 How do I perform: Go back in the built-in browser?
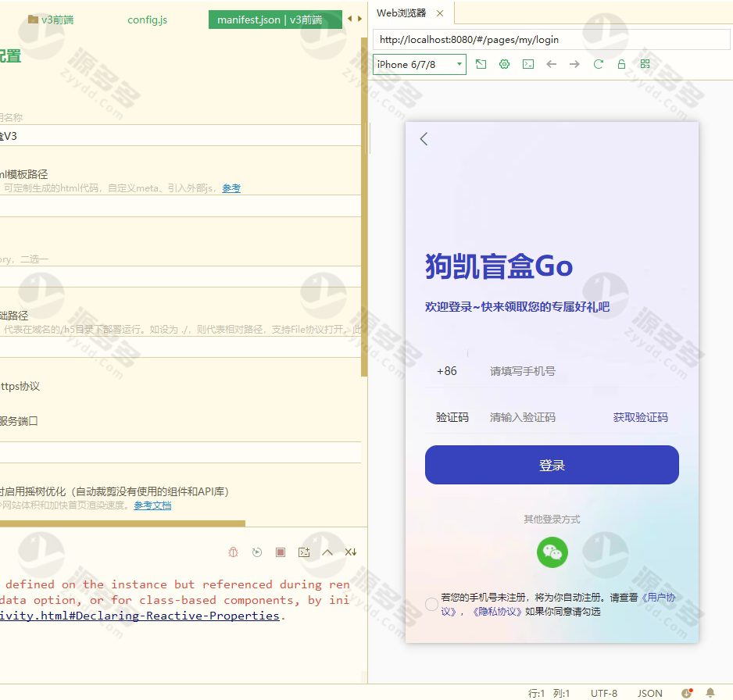[551, 64]
